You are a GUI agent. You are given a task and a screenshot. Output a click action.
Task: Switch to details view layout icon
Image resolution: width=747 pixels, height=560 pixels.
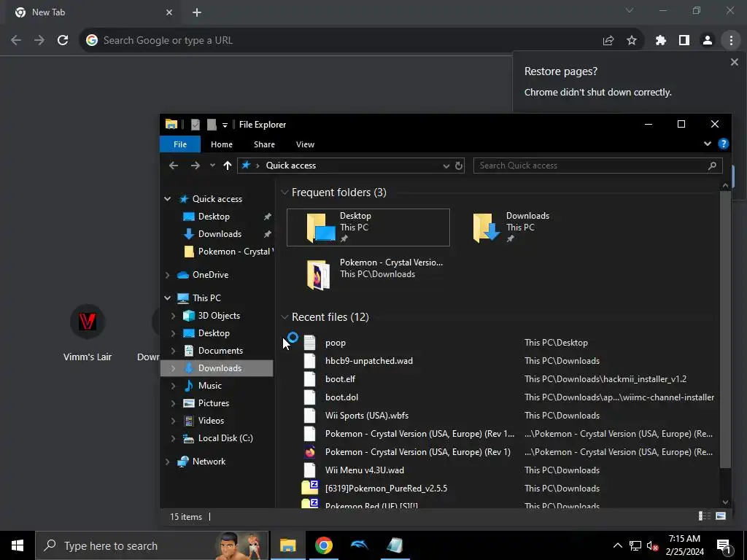[704, 516]
